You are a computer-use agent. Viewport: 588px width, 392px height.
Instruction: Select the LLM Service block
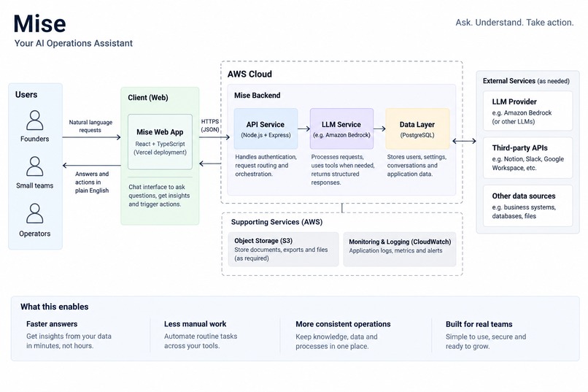[x=341, y=128]
